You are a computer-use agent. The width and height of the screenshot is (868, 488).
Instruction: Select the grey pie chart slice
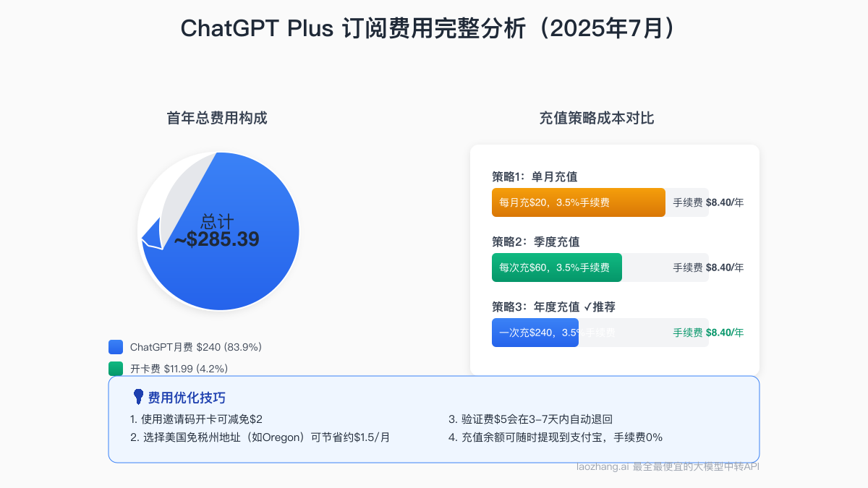181,195
